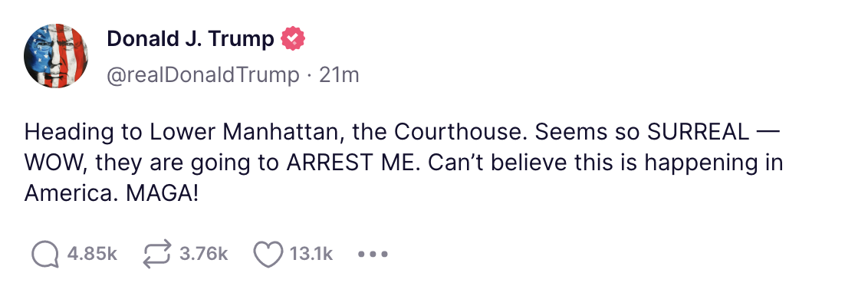Open the flag-painted profile avatar
This screenshot has height=296, width=868.
point(57,56)
